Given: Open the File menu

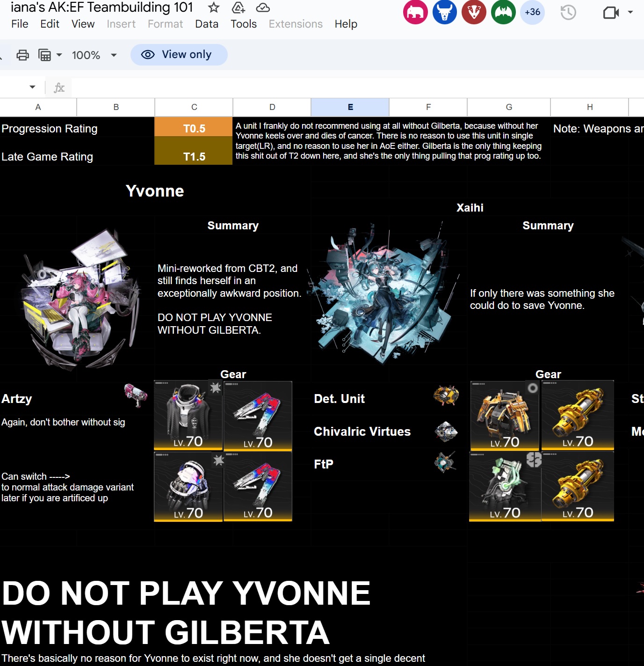Looking at the screenshot, I should (x=20, y=24).
